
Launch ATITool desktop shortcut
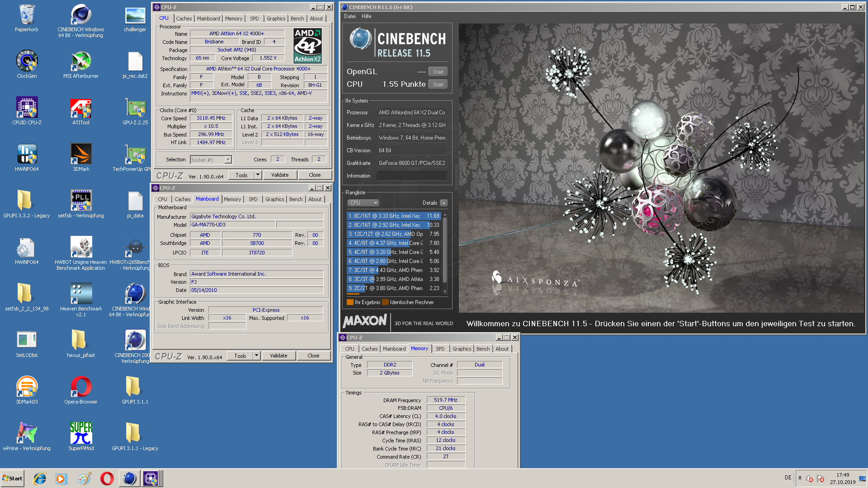pos(81,111)
